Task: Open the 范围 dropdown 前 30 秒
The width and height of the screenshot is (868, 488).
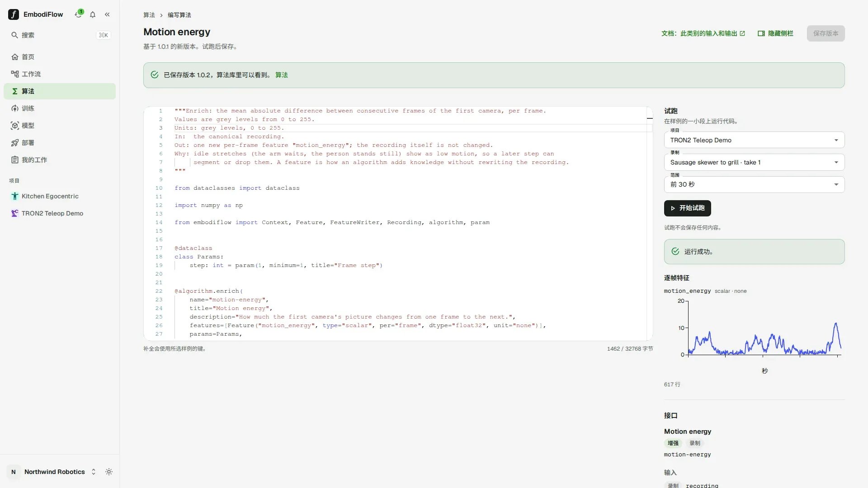Action: [x=754, y=184]
